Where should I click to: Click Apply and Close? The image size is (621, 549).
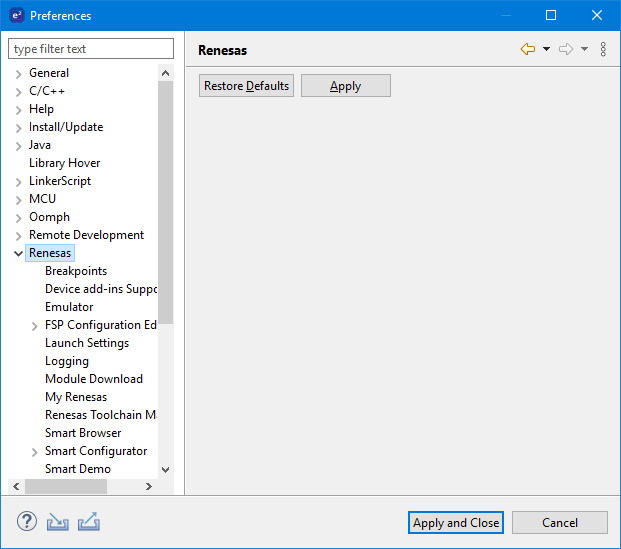pyautogui.click(x=456, y=522)
